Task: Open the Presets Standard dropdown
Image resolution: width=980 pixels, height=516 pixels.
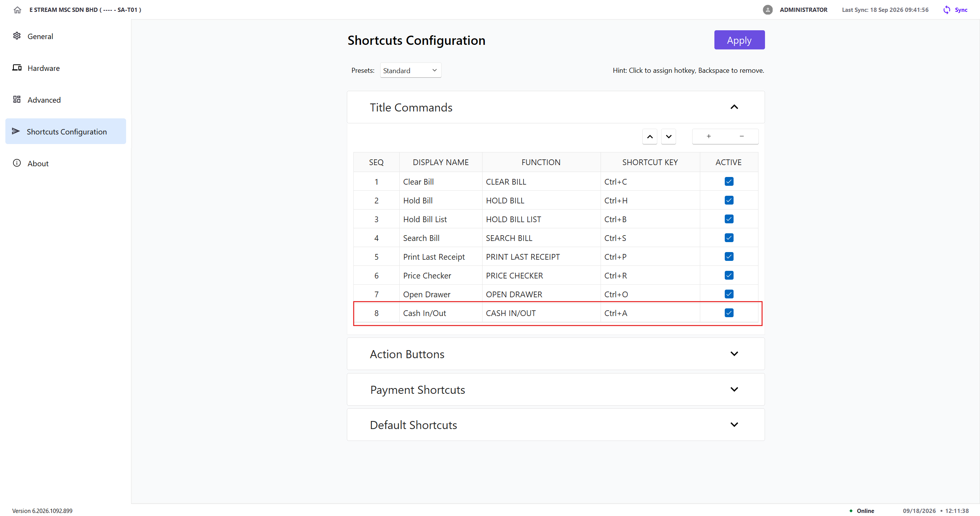Action: click(x=410, y=70)
